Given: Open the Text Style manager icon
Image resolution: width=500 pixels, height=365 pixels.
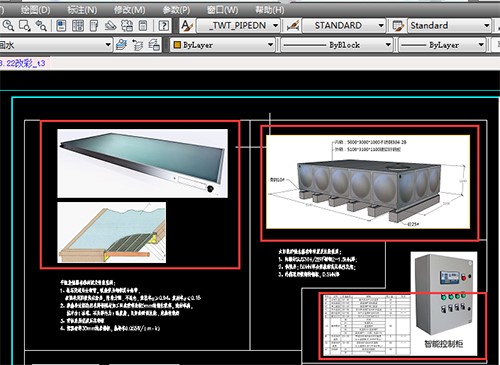Looking at the screenshot, I should pyautogui.click(x=187, y=26).
